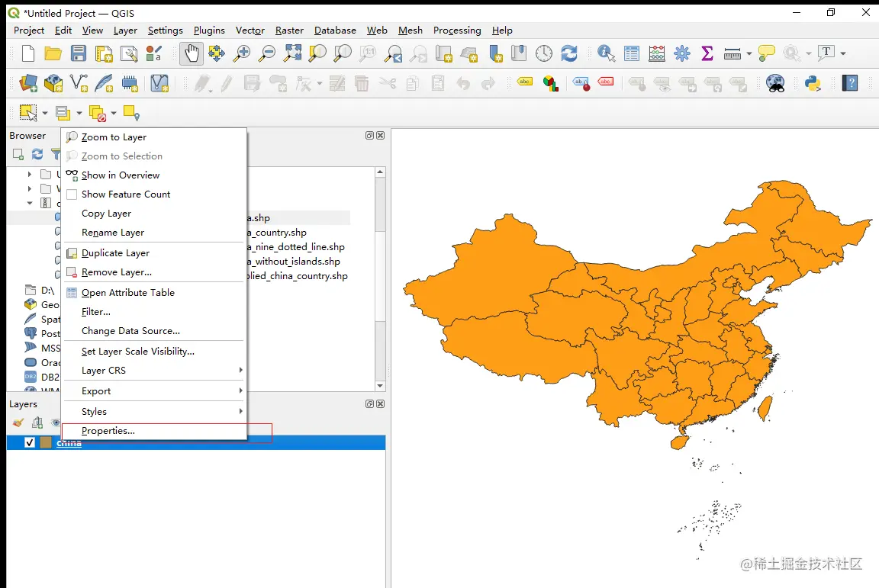Collapse the expanded Browser tree folder

pyautogui.click(x=30, y=203)
